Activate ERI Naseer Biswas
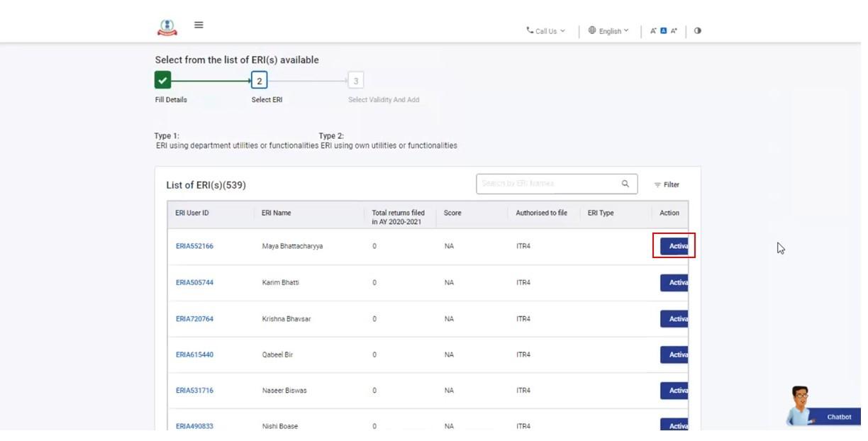Screen dimensions: 868x441 click(x=674, y=391)
